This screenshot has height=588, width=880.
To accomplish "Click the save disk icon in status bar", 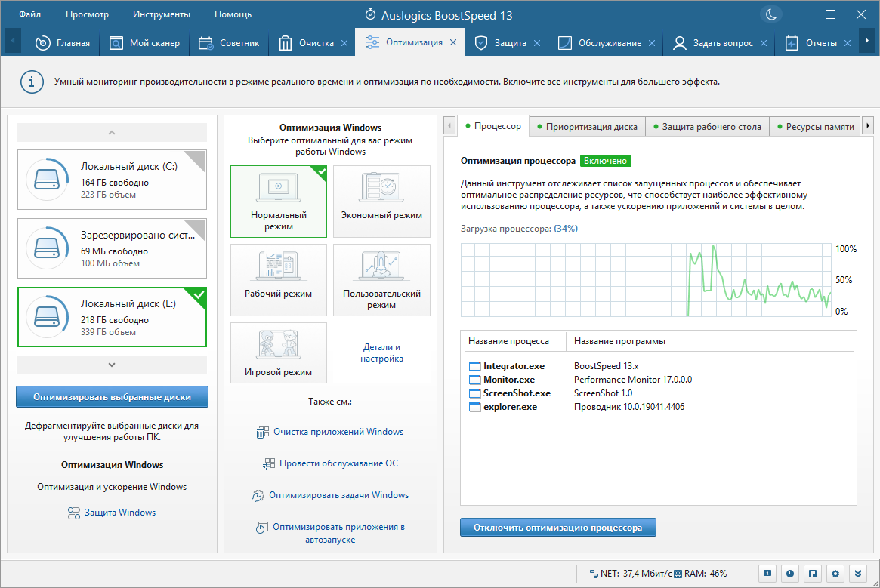I will [812, 574].
